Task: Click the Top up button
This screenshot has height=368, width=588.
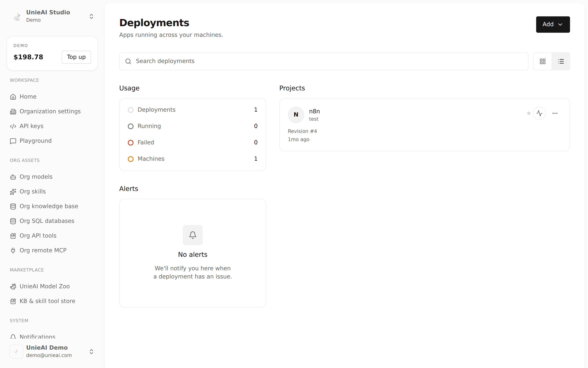Action: (x=76, y=57)
